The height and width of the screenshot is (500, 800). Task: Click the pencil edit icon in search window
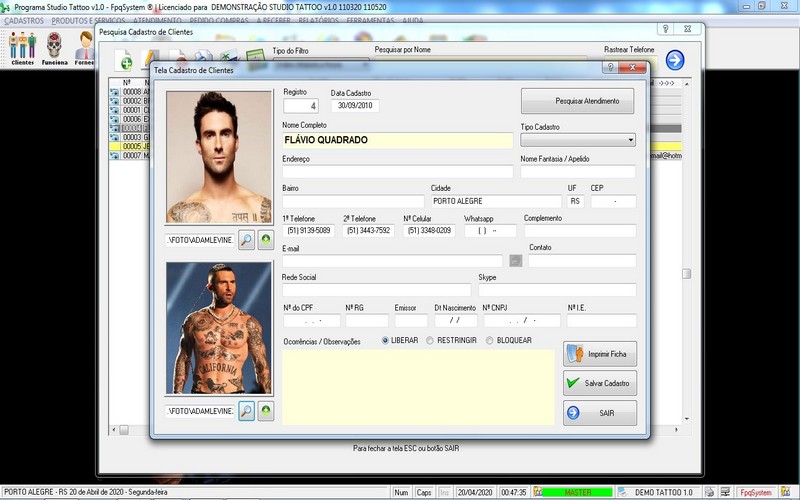point(150,59)
